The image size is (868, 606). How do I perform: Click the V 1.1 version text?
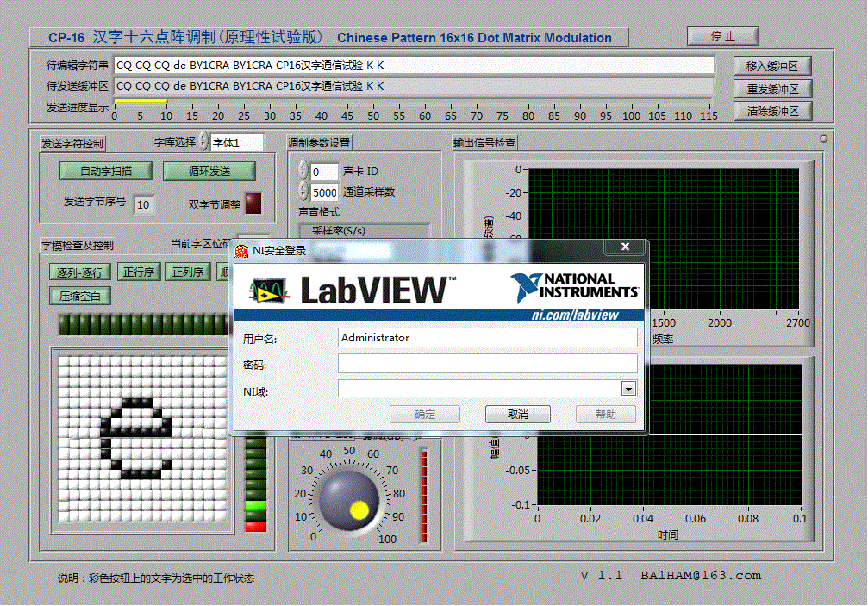point(601,576)
